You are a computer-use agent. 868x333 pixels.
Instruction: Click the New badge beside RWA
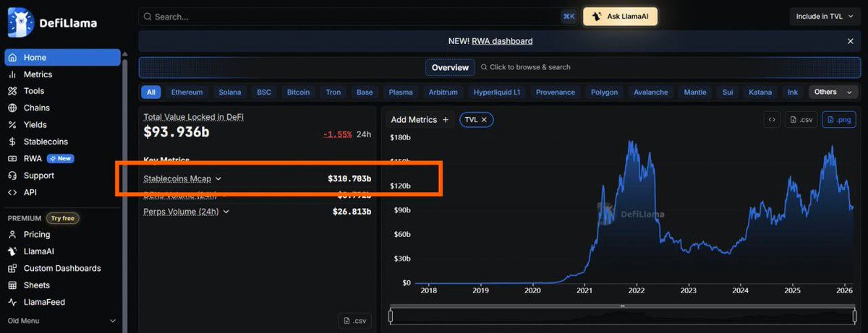[x=60, y=159]
